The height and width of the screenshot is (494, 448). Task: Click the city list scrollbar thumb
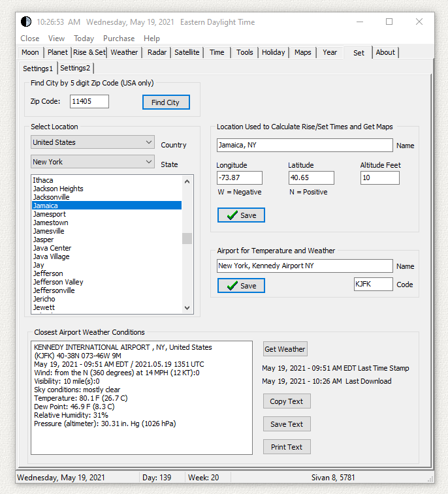point(187,238)
